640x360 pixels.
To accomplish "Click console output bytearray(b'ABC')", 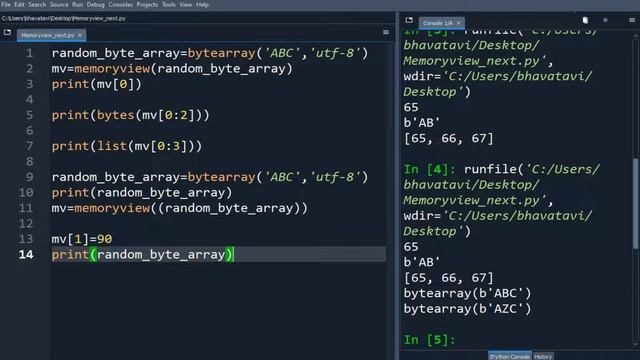I will [467, 293].
